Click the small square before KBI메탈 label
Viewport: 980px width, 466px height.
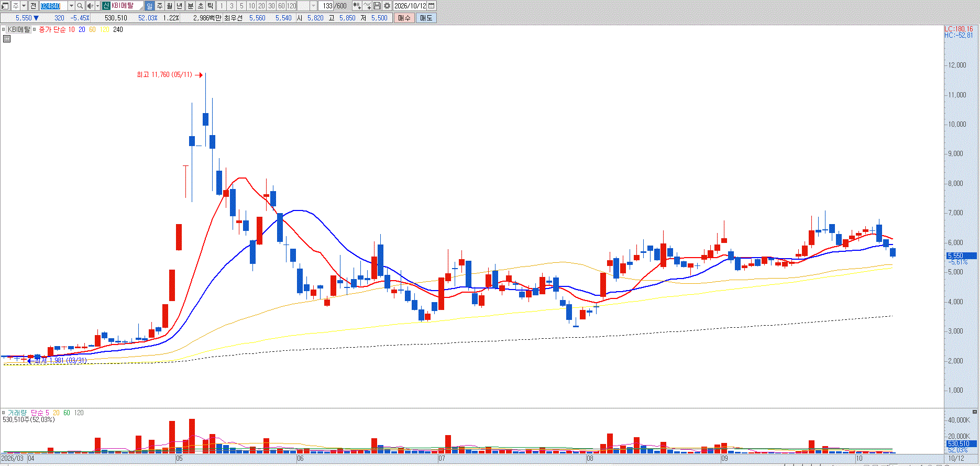(x=4, y=30)
